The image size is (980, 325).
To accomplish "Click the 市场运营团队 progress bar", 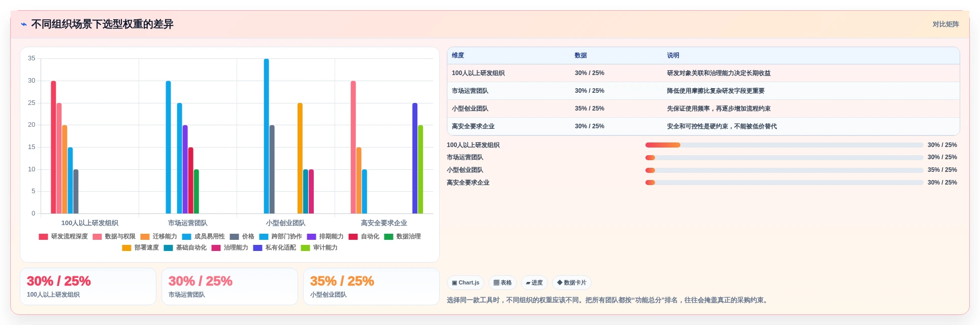I will (784, 157).
